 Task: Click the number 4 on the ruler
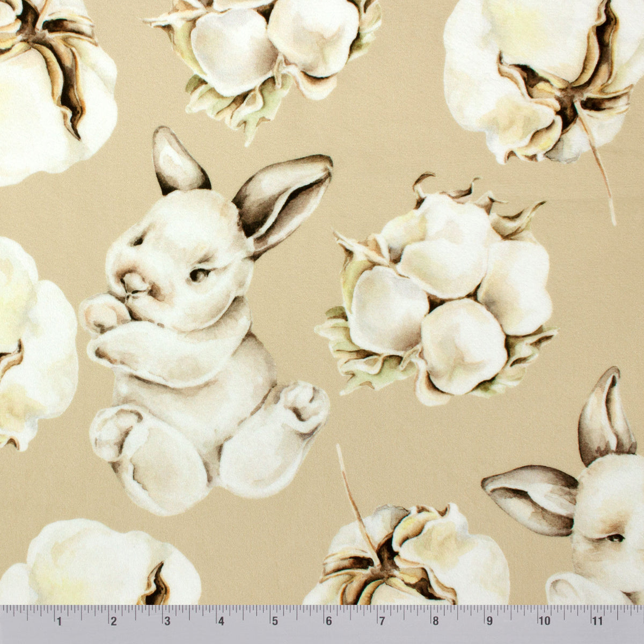pyautogui.click(x=221, y=621)
